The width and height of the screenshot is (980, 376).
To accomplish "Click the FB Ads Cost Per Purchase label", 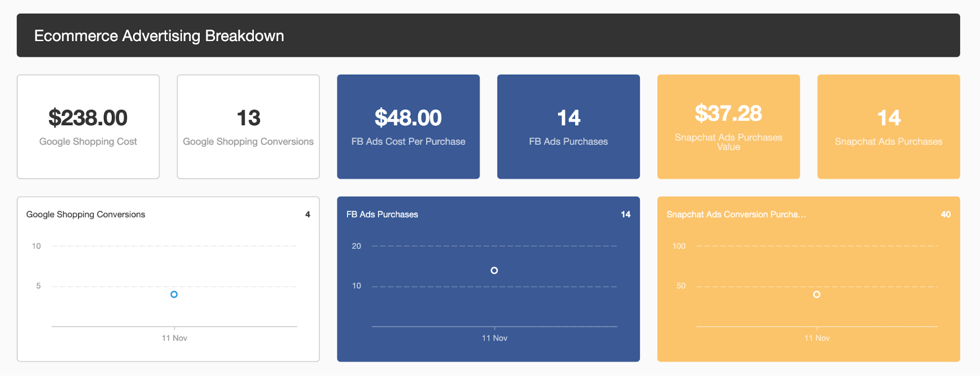I will click(408, 141).
